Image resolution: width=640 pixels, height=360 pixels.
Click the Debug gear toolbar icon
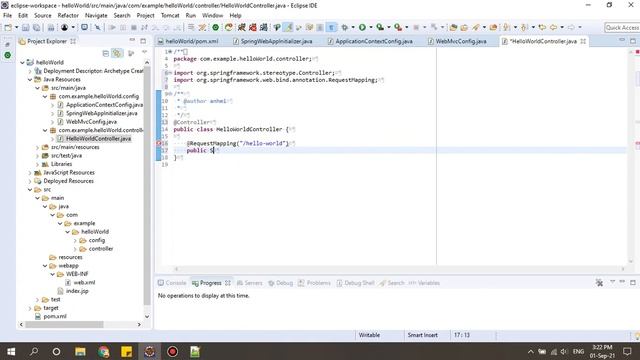coord(344,27)
